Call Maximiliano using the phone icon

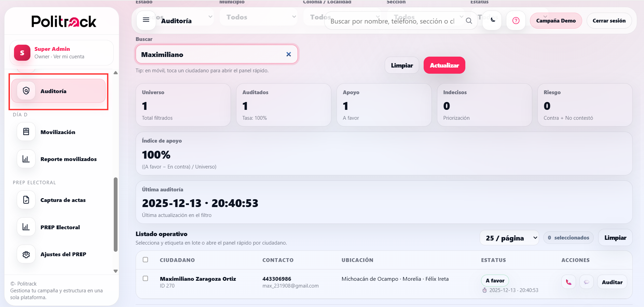point(568,282)
